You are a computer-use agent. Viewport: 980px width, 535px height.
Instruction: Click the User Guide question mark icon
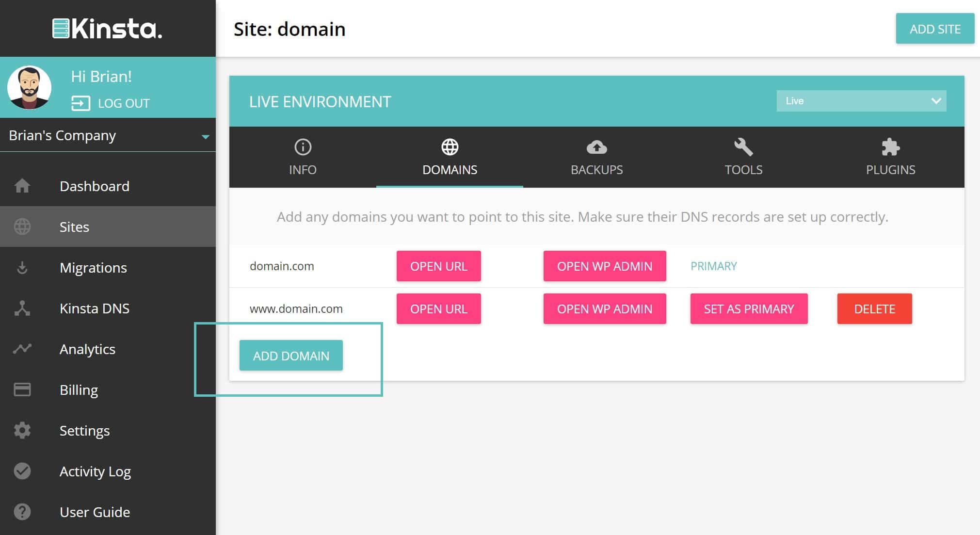22,512
